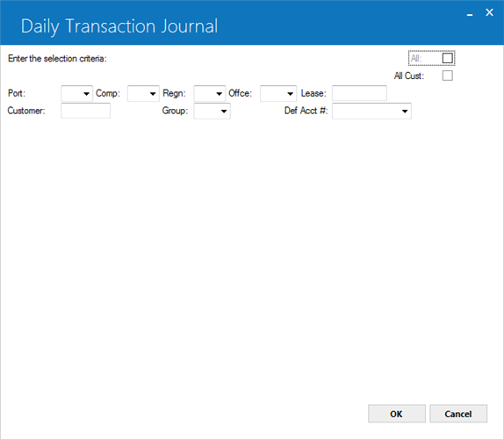Viewport: 504px width, 440px height.
Task: Expand the Comp combo box
Action: point(143,93)
